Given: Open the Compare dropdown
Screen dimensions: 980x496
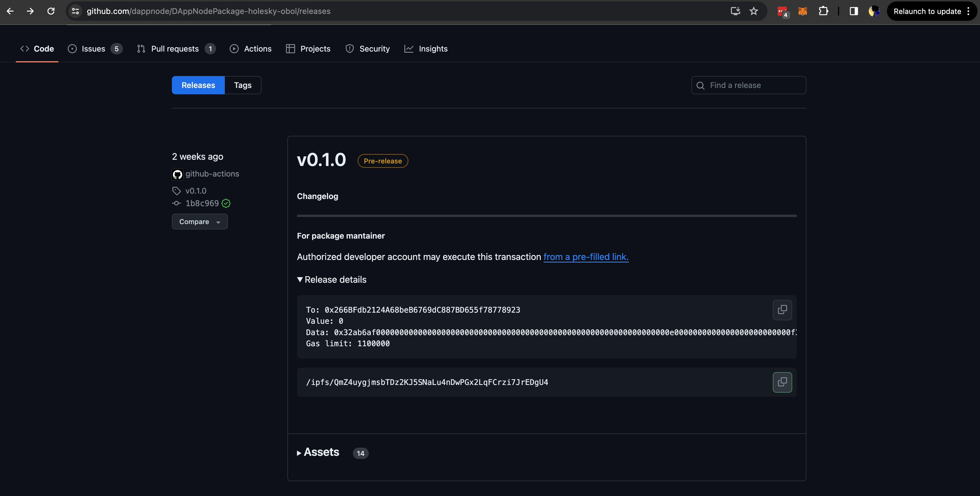Looking at the screenshot, I should pyautogui.click(x=199, y=222).
